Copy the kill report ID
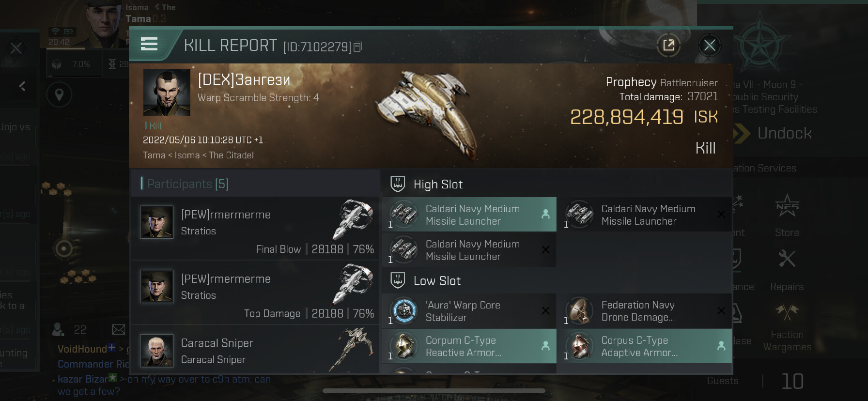 tap(358, 47)
